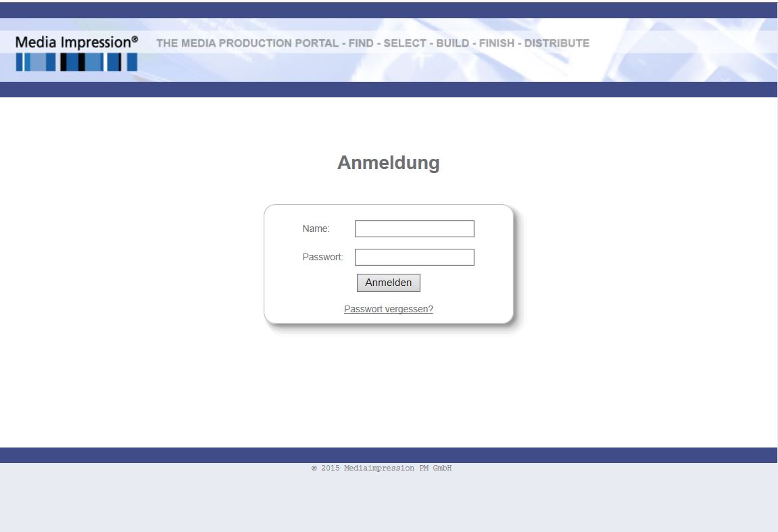Click the word DISTRIBUTE in header tagline
This screenshot has width=778, height=532.
point(557,43)
